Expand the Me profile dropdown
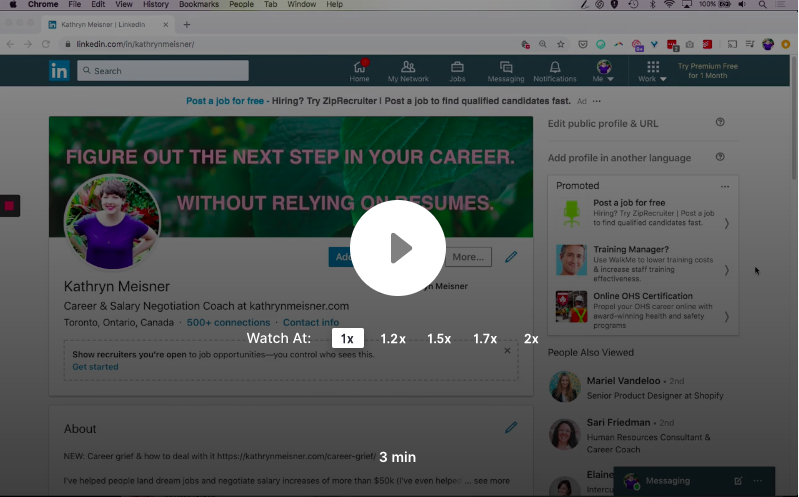The height and width of the screenshot is (497, 799). pyautogui.click(x=604, y=70)
